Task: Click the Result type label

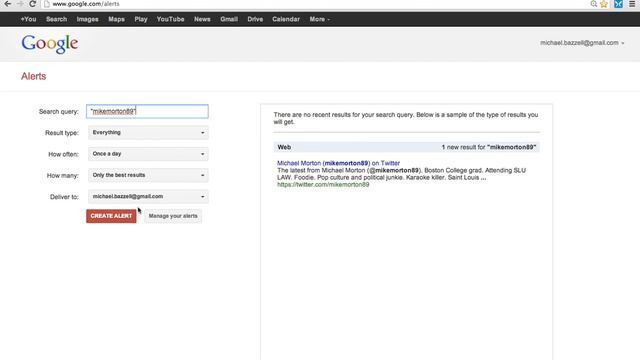Action: pos(62,133)
